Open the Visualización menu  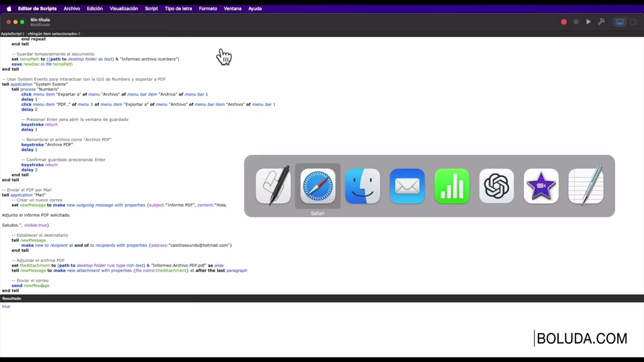pyautogui.click(x=124, y=9)
